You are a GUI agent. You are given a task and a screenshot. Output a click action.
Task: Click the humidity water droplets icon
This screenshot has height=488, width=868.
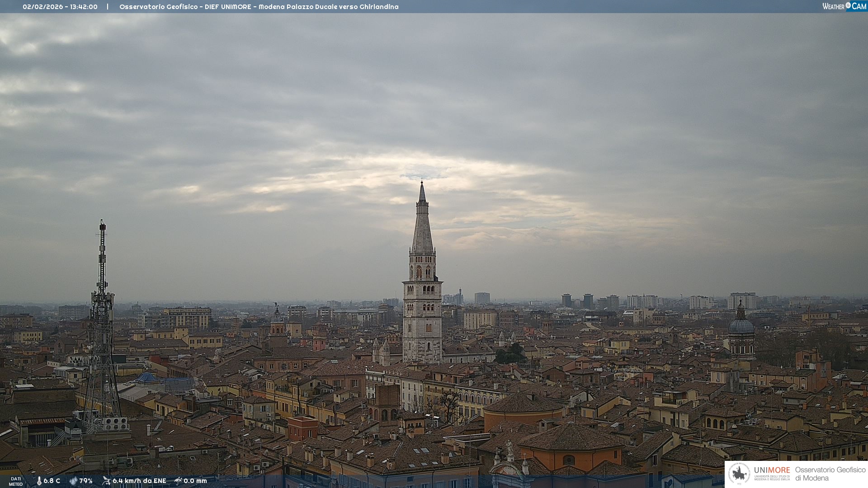[x=73, y=481]
